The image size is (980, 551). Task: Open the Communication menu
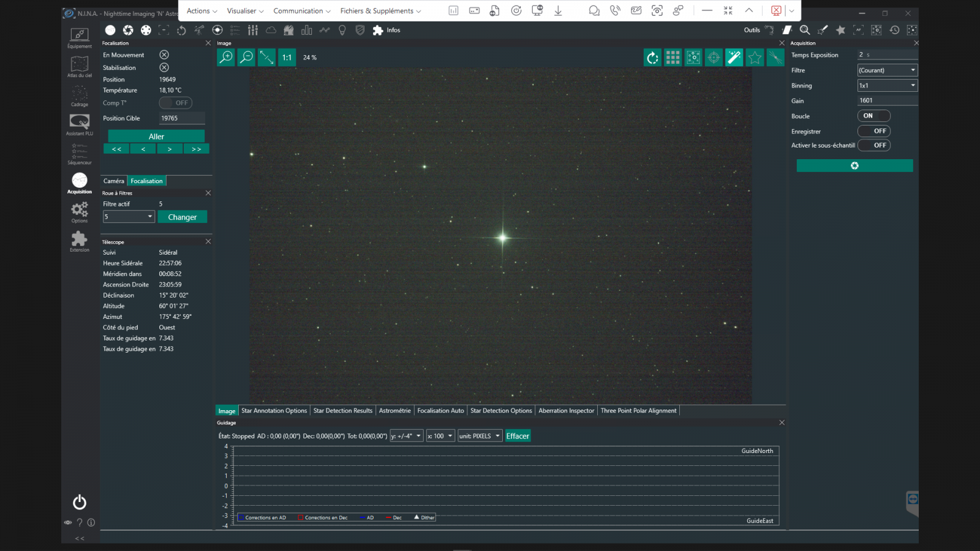(302, 11)
